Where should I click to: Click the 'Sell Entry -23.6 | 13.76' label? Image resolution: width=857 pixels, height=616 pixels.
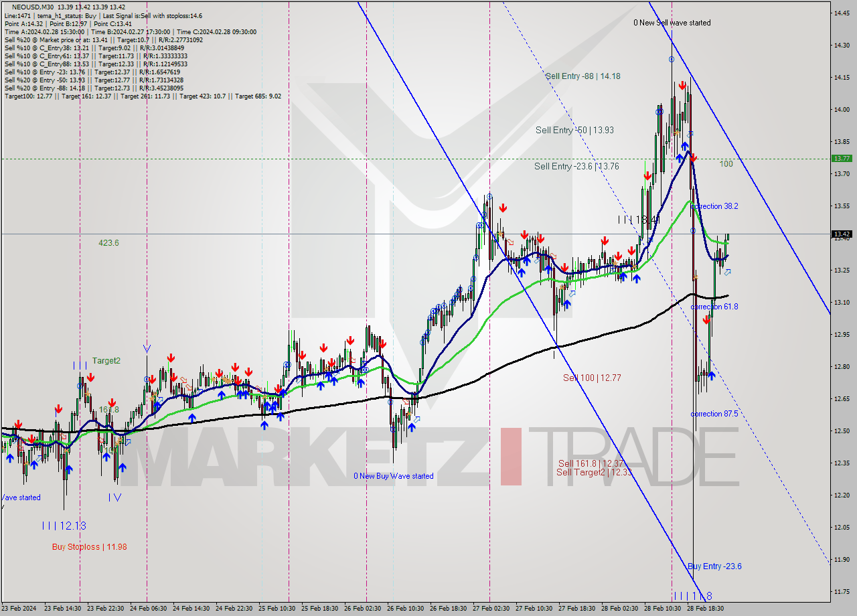(x=576, y=166)
